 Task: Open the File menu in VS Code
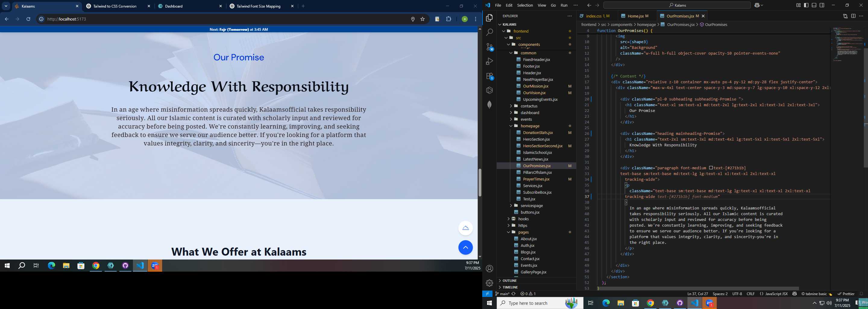pos(498,5)
